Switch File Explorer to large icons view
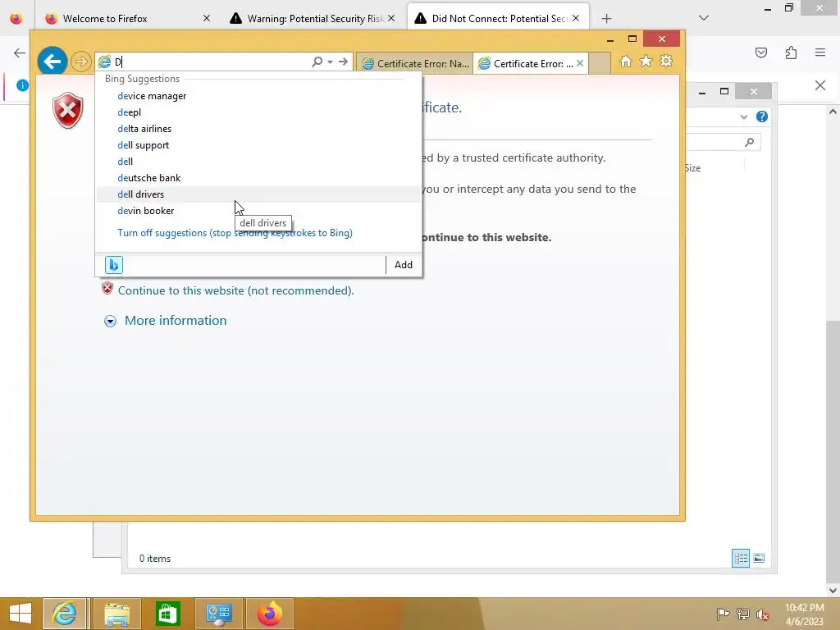 coord(759,558)
